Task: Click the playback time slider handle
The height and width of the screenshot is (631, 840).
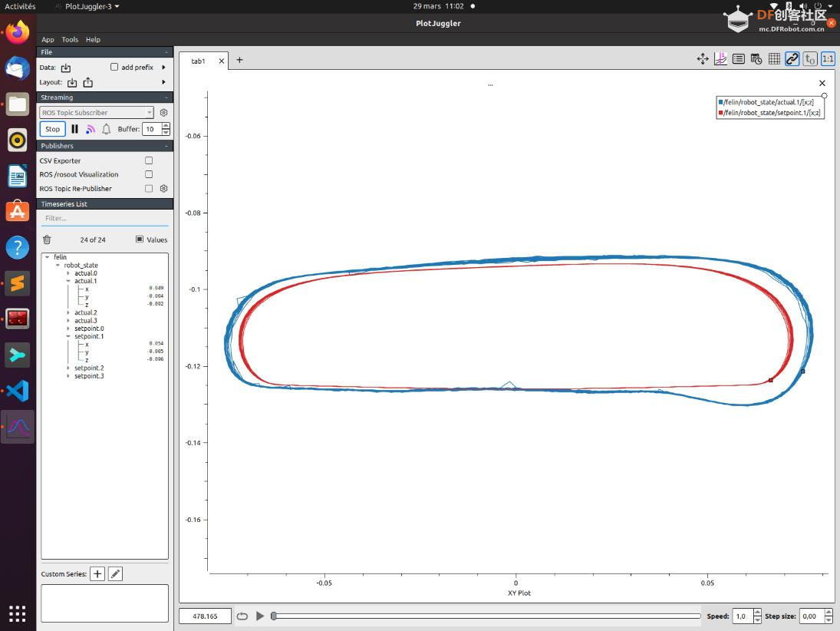Action: coord(274,616)
